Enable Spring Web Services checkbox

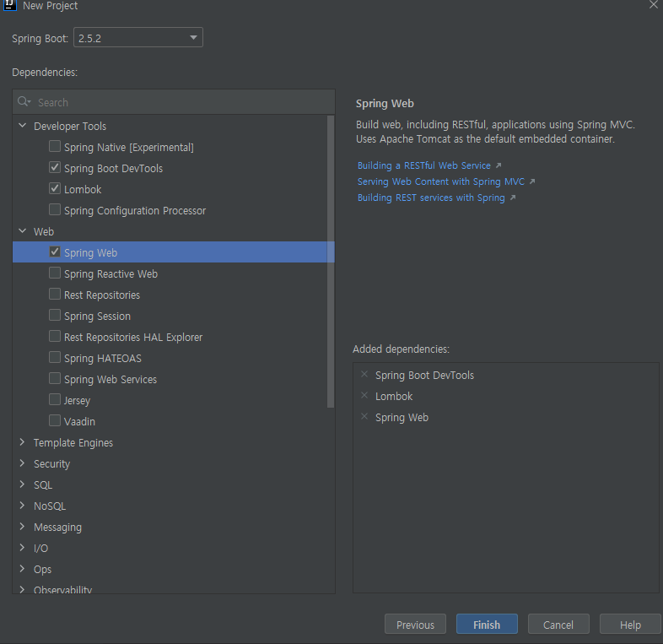coord(55,379)
